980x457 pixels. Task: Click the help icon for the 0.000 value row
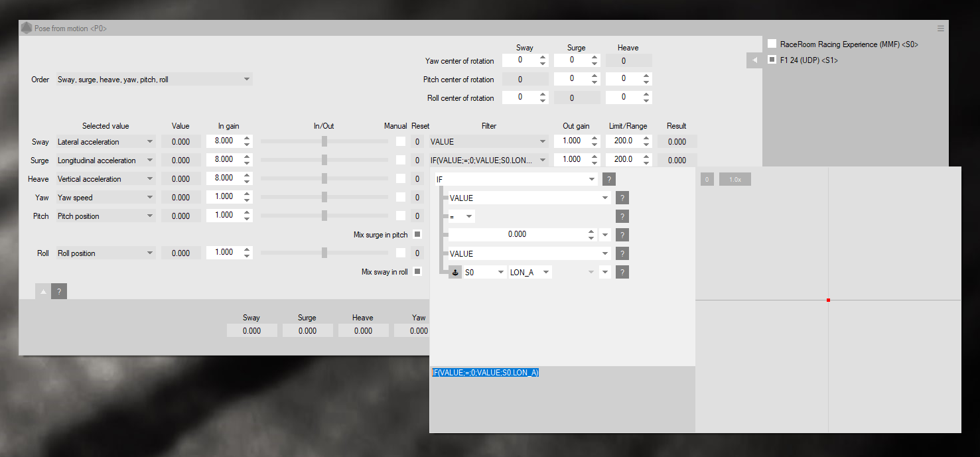point(622,235)
